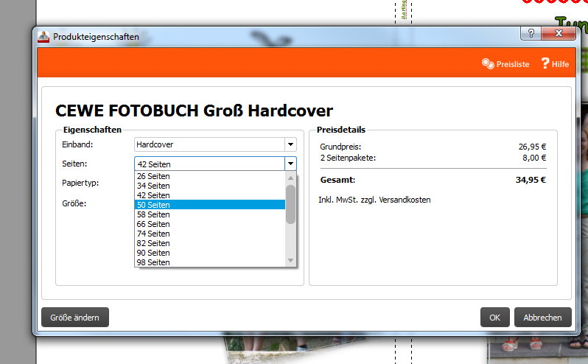Choose 74 Seiten option
Screen dimensions: 588x364
pos(209,234)
